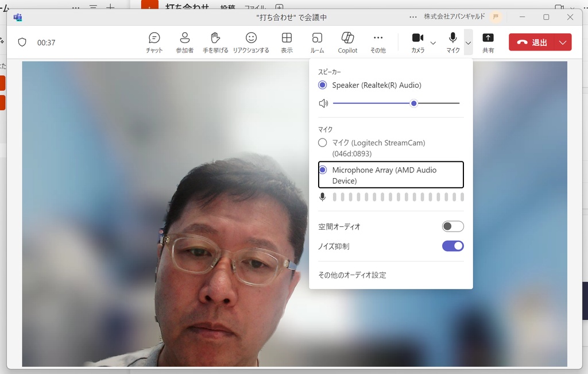Open その他のオーディオ設定 audio settings

click(352, 275)
